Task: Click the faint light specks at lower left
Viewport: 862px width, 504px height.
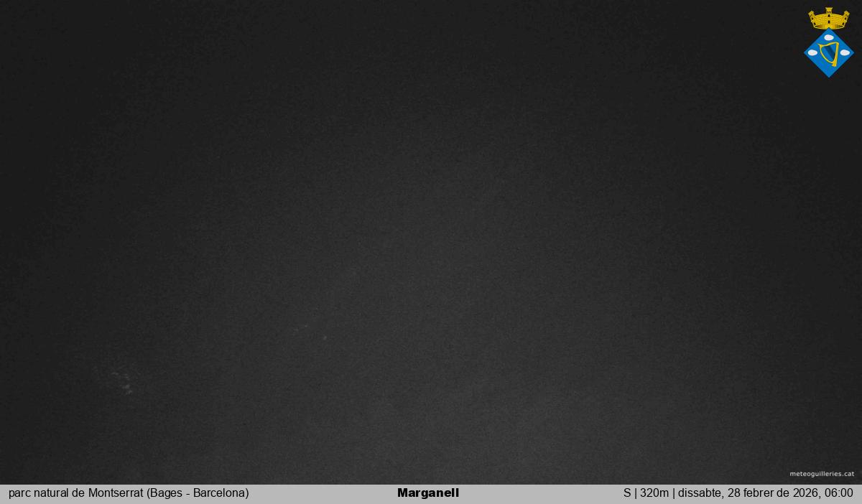Action: tap(124, 383)
